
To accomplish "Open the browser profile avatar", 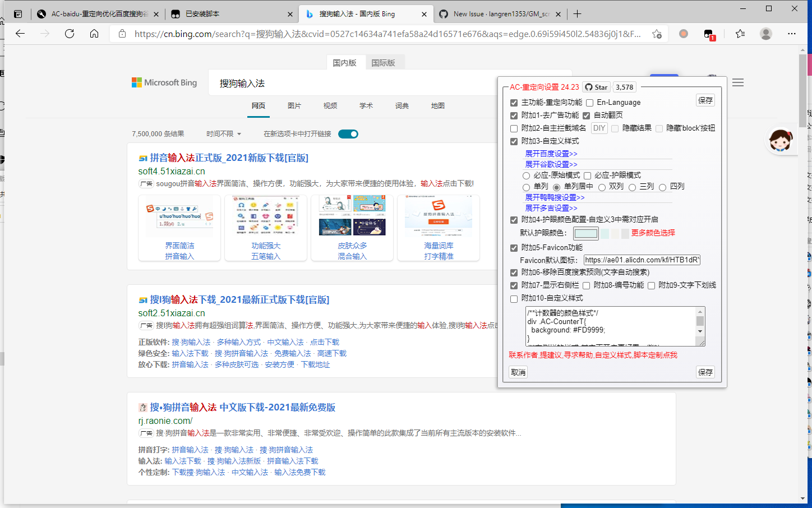I will tap(766, 34).
